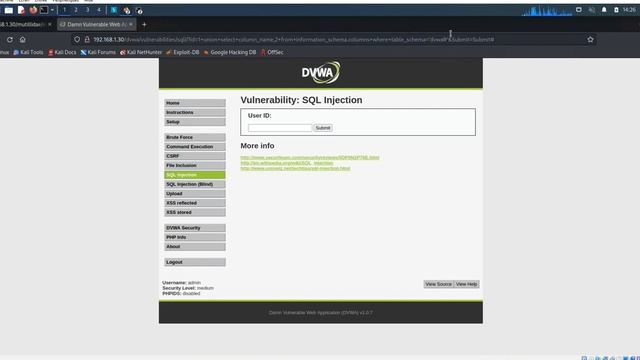Viewport: 640px width, 360px height.
Task: Open the Command Execution page
Action: 195,147
